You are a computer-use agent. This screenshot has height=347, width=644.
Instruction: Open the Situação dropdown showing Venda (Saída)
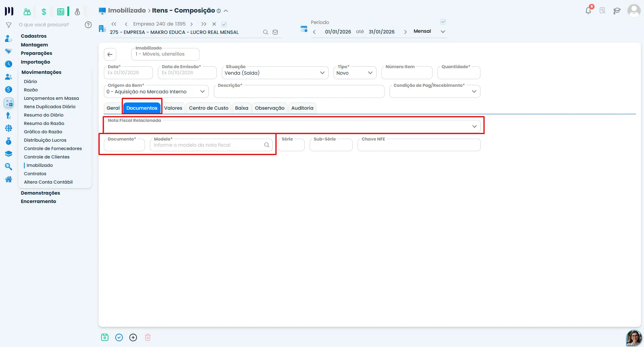275,73
